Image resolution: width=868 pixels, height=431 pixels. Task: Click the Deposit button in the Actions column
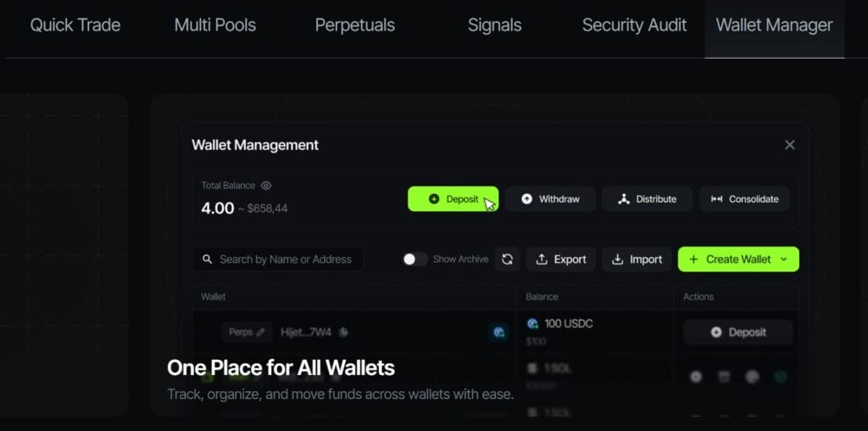click(738, 333)
